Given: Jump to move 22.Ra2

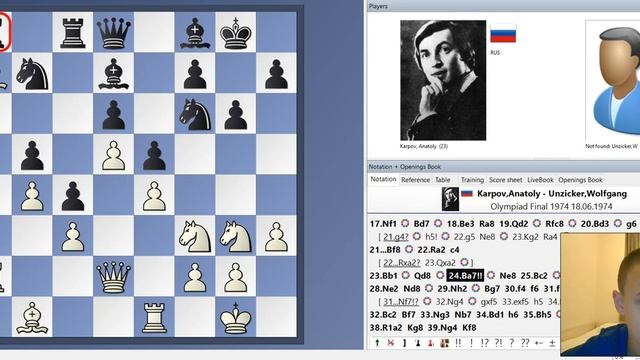Looking at the screenshot, I should pyautogui.click(x=431, y=250).
